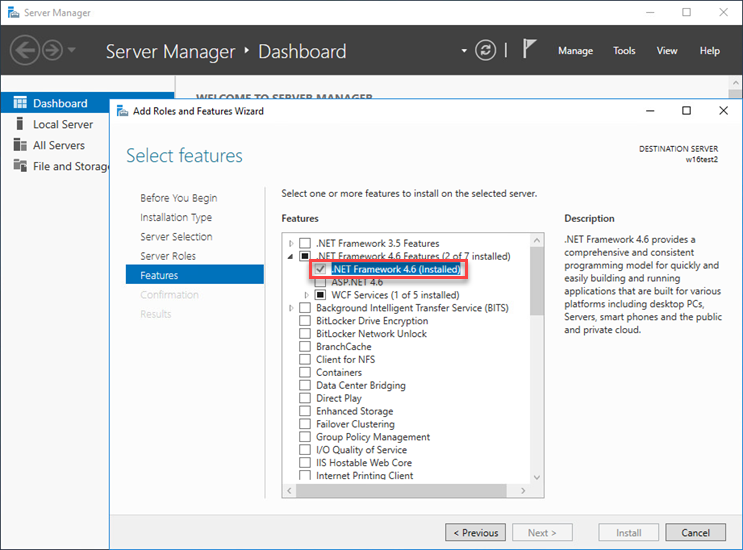
Task: Enable the Containers feature checkbox
Action: coord(306,372)
